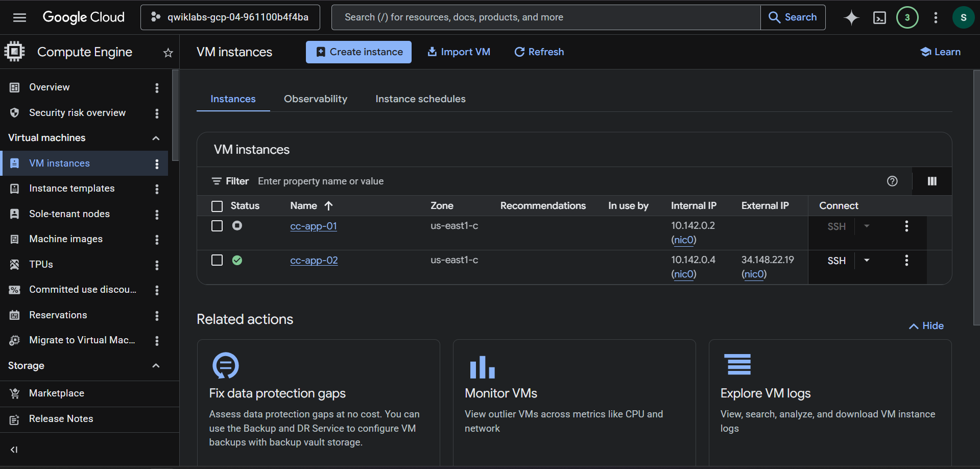The width and height of the screenshot is (980, 469).
Task: Focus the resource search input field
Action: point(546,17)
